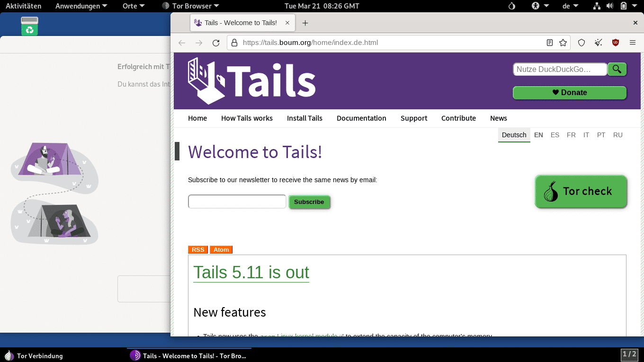Image resolution: width=644 pixels, height=362 pixels.
Task: Open the News page
Action: (x=499, y=118)
